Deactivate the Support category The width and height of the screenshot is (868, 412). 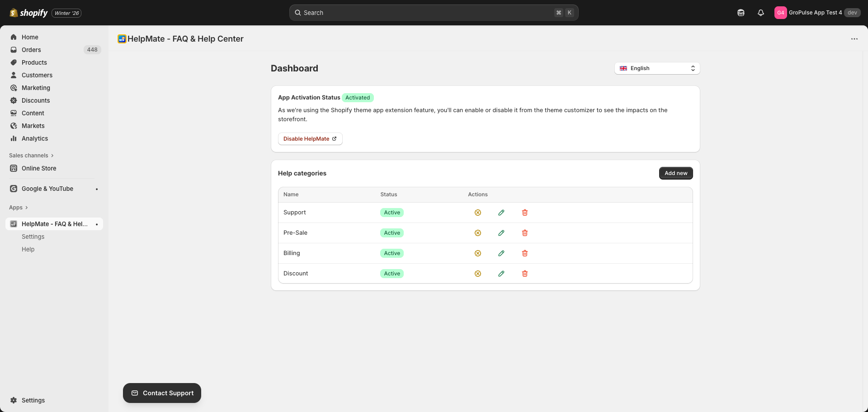(478, 212)
